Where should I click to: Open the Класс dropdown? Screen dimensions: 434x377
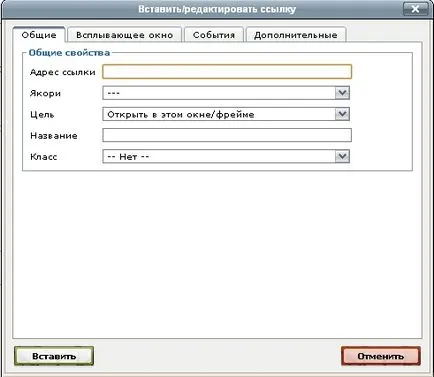(x=226, y=156)
